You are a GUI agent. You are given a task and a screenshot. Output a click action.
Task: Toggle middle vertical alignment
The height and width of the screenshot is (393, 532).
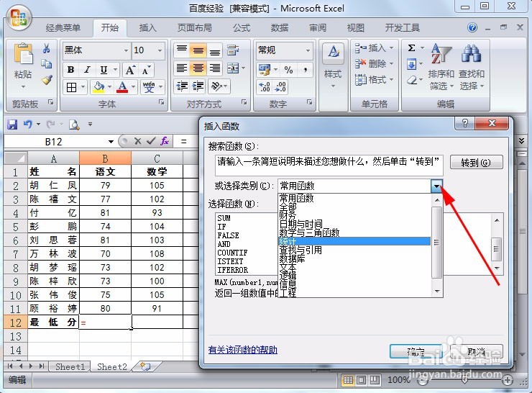[x=198, y=50]
